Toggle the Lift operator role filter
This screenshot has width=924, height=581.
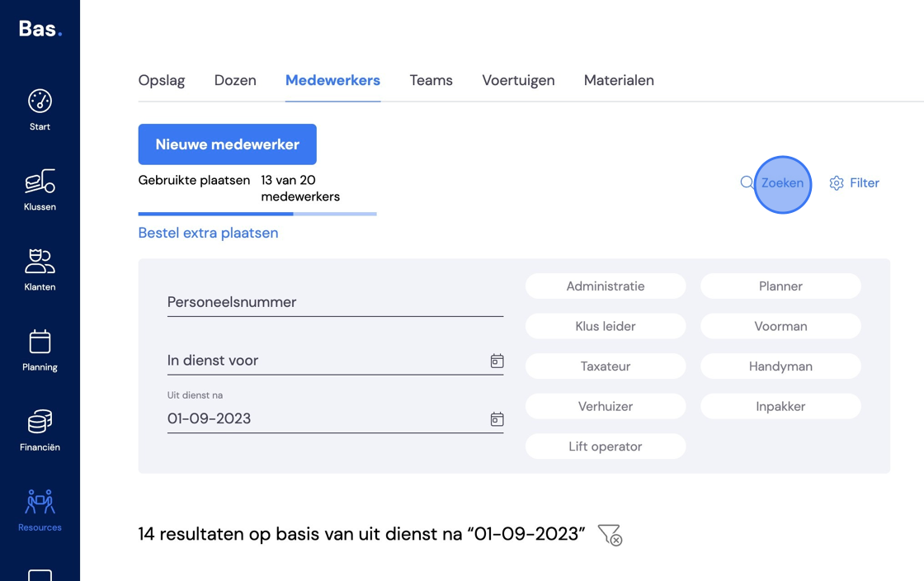click(606, 446)
